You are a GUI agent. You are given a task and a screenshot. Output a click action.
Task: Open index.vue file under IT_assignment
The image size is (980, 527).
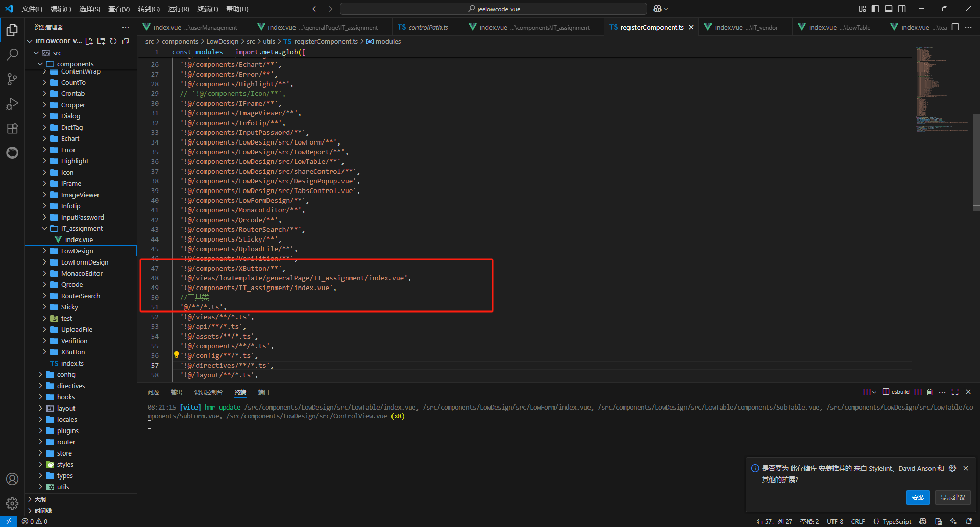[x=81, y=239]
